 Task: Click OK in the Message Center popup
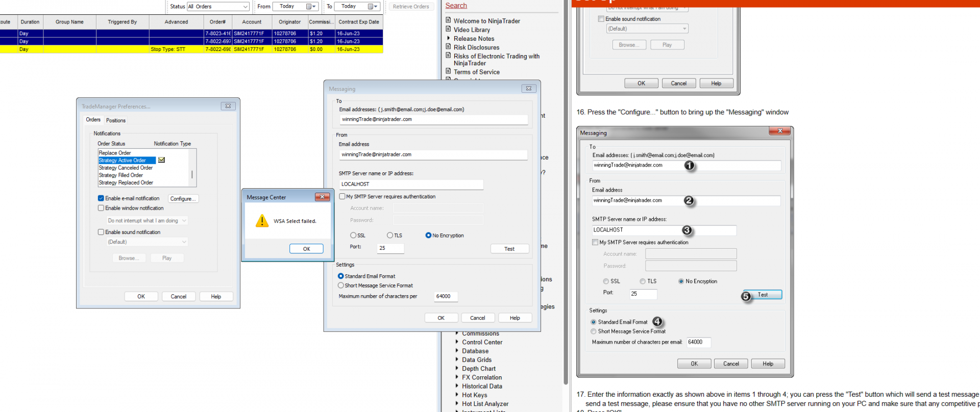(306, 249)
